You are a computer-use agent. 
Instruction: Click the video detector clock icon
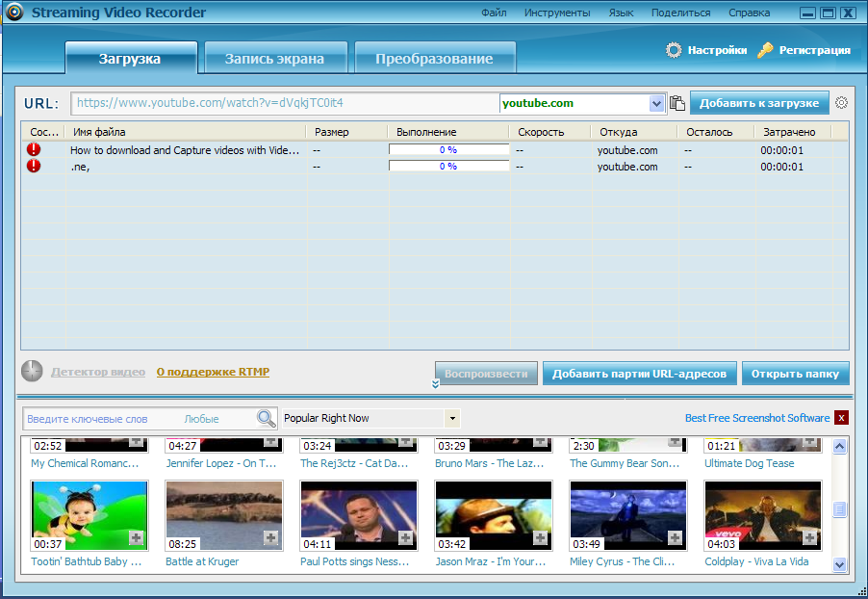tap(33, 372)
